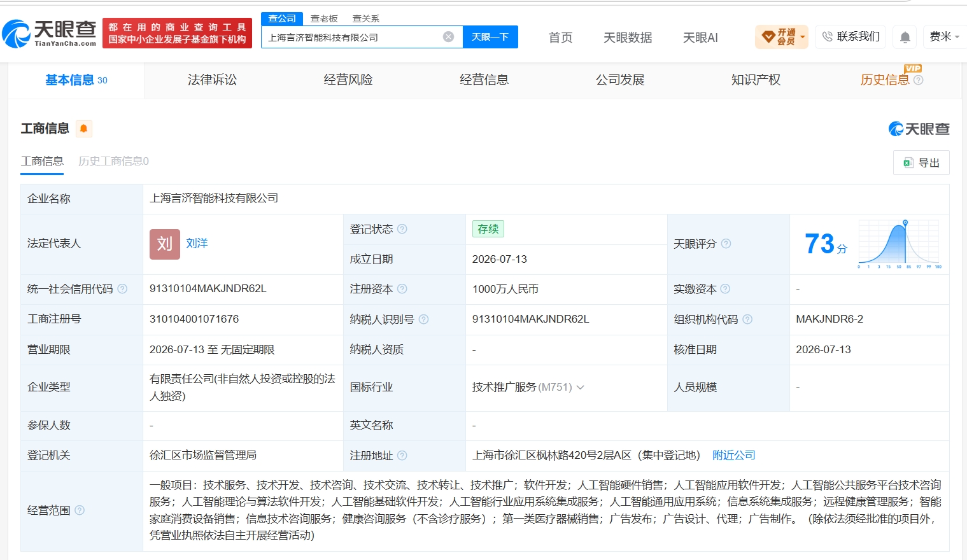Click the 导出 export button
The height and width of the screenshot is (560, 967).
921,163
